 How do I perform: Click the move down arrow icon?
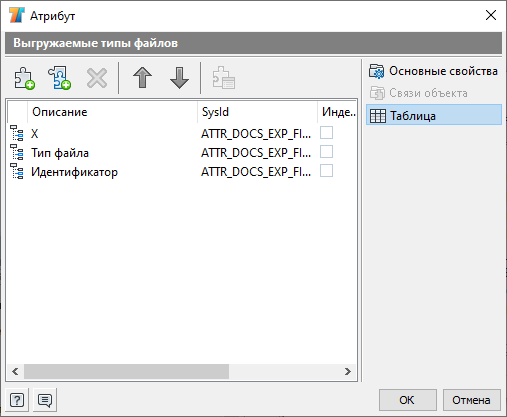tap(179, 78)
